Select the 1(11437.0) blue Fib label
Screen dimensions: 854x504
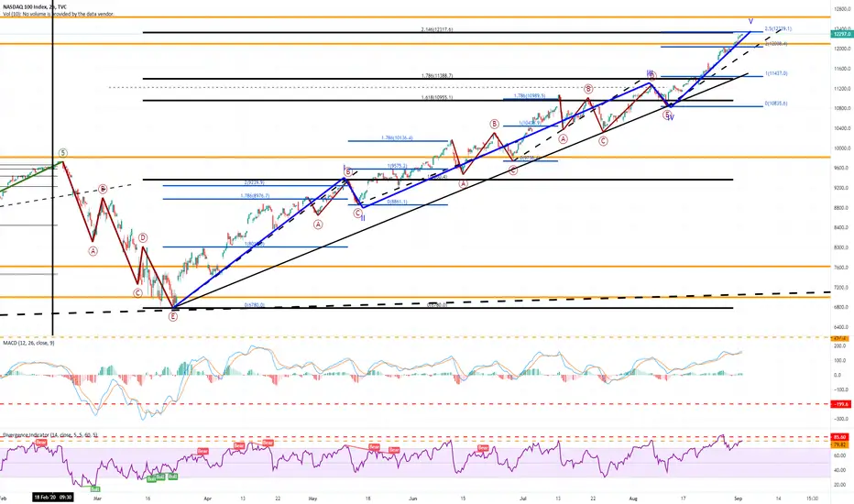pos(776,73)
